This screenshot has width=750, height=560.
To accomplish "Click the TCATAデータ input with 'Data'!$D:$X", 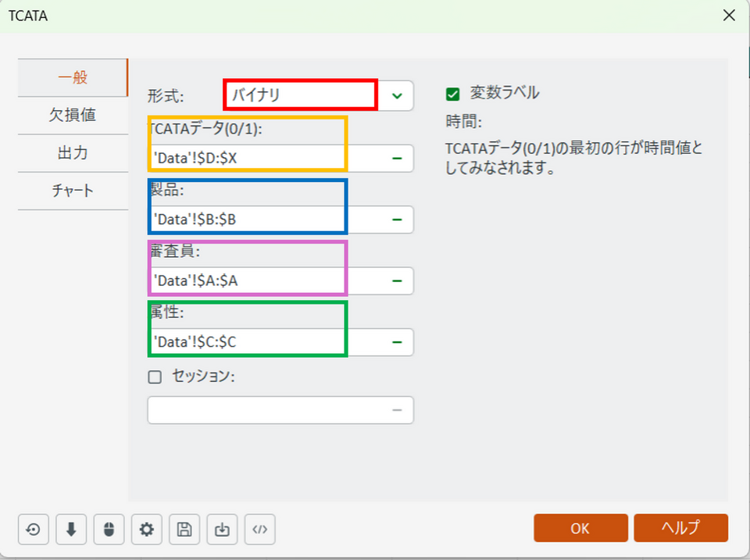I will 280,159.
